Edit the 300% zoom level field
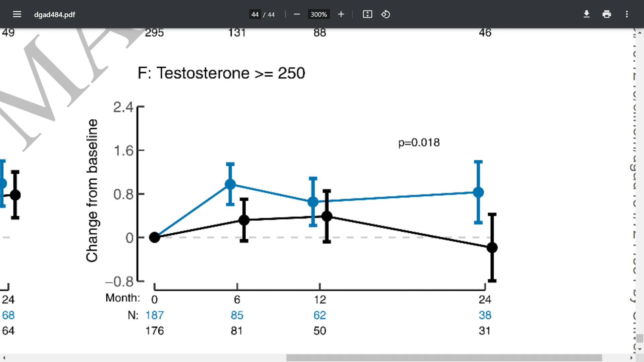The height and width of the screenshot is (362, 644). point(319,14)
